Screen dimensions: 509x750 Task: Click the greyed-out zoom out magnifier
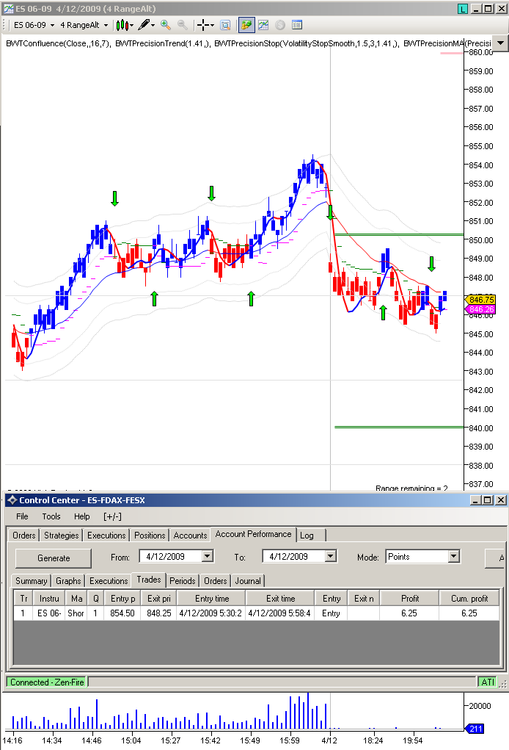pyautogui.click(x=182, y=25)
